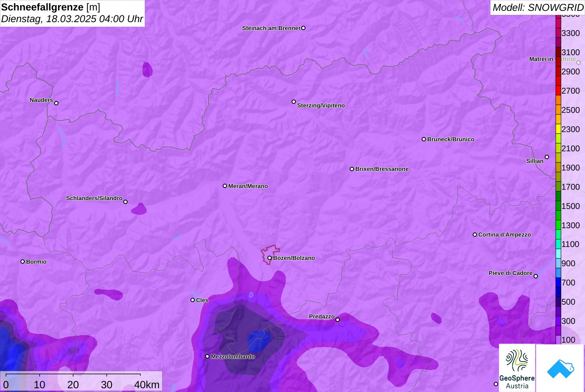Image resolution: width=585 pixels, height=392 pixels.
Task: Click the 100 legend value
Action: [x=568, y=340]
